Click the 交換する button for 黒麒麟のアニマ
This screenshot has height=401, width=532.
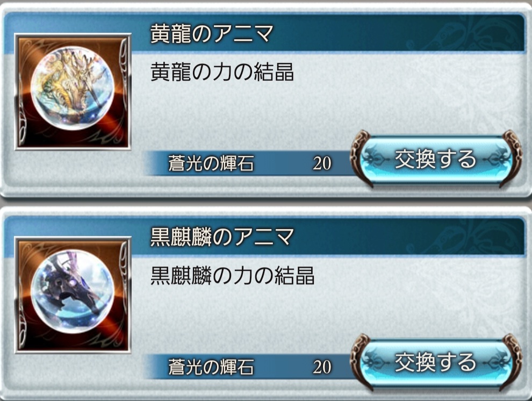[x=436, y=362]
